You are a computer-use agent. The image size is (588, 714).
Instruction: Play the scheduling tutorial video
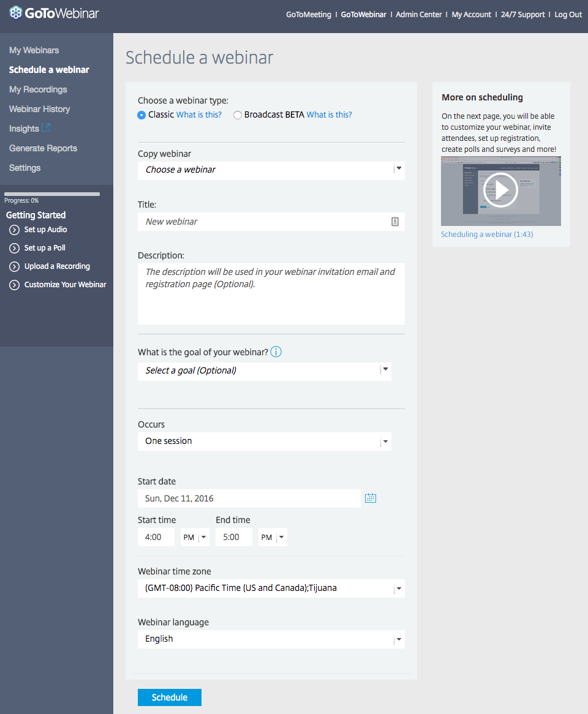(500, 190)
